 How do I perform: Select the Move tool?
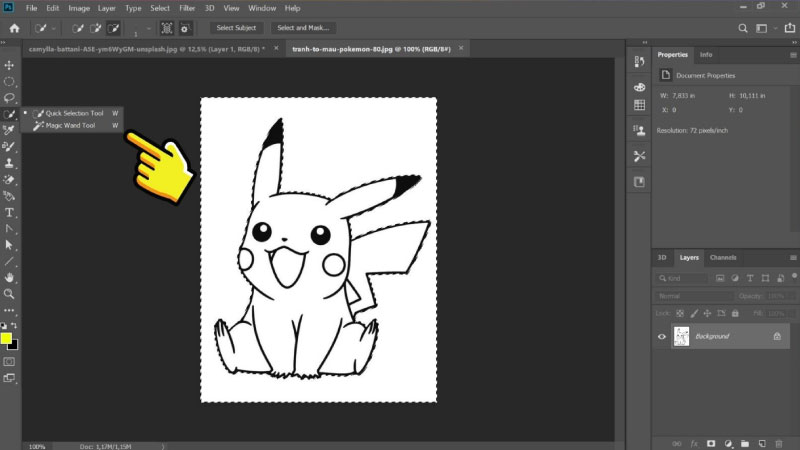[x=9, y=65]
